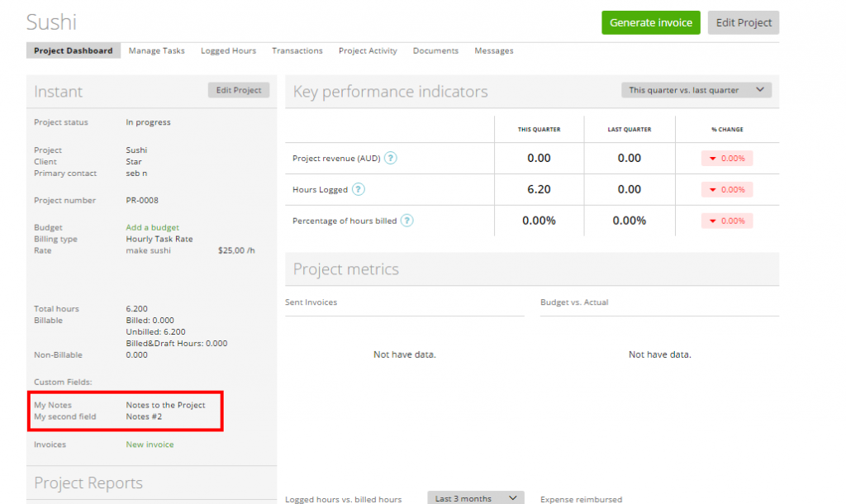Screen dimensions: 846x504
Task: Click 0.00% change indicator for Hours Logged
Action: pyautogui.click(x=727, y=189)
